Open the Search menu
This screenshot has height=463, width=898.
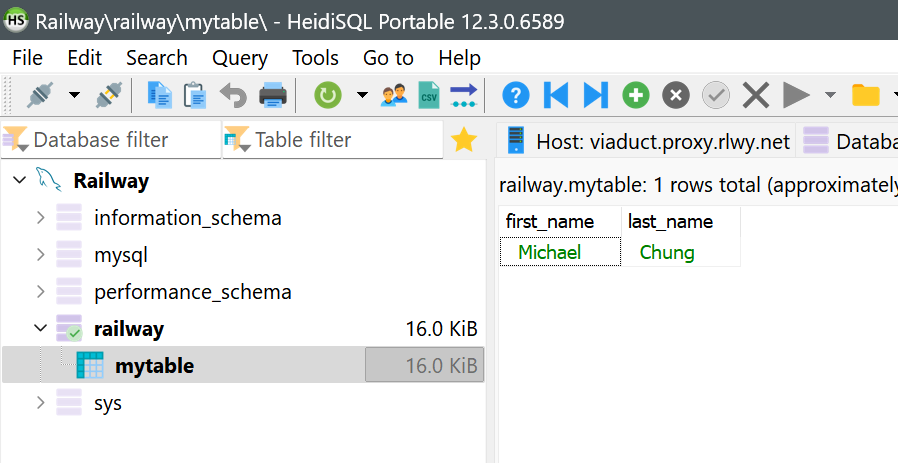157,58
